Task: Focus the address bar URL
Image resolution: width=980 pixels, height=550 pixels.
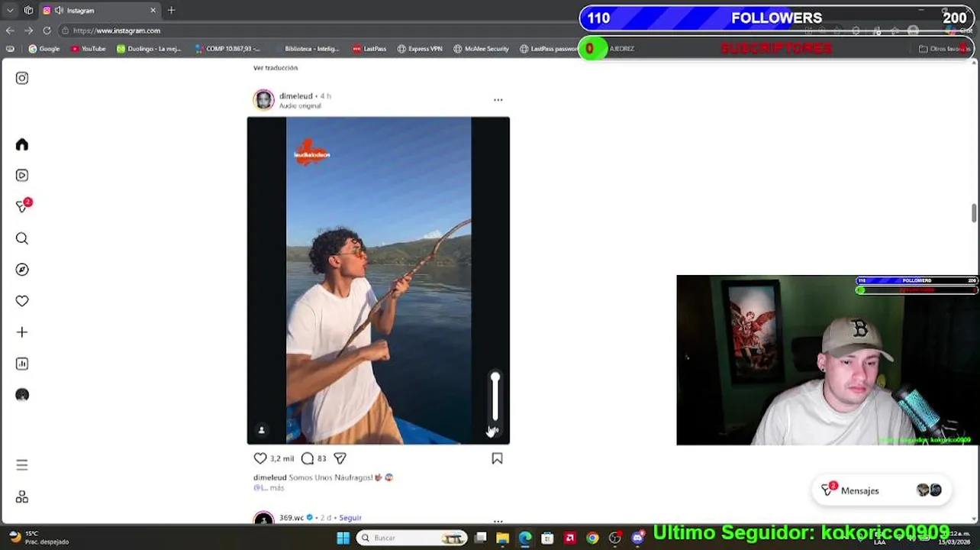Action: pos(117,31)
